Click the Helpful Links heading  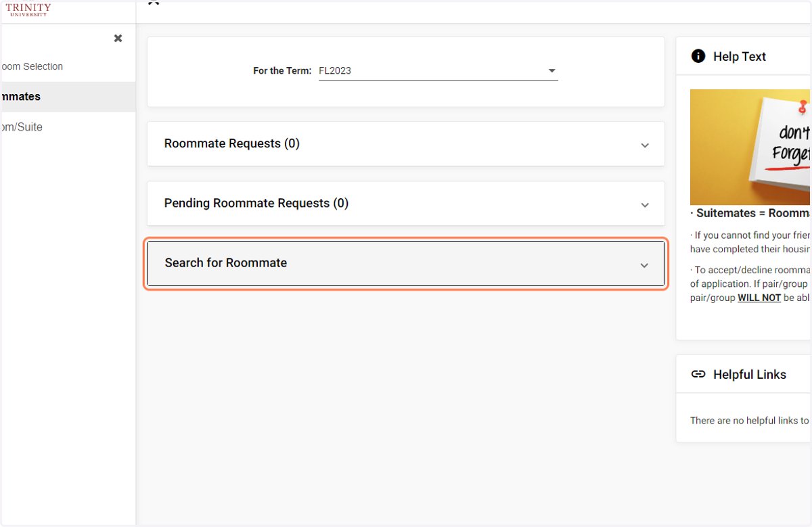click(x=750, y=375)
